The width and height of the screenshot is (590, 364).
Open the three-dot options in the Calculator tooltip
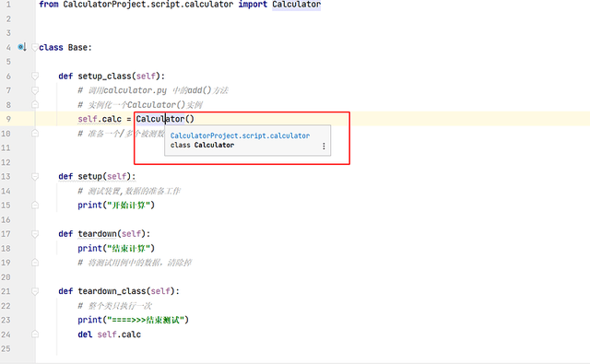[x=324, y=147]
